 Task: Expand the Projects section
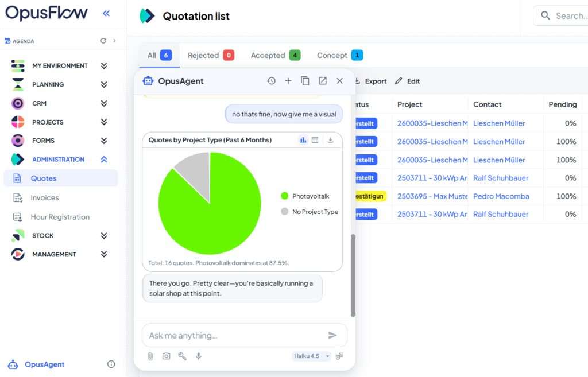tap(104, 122)
